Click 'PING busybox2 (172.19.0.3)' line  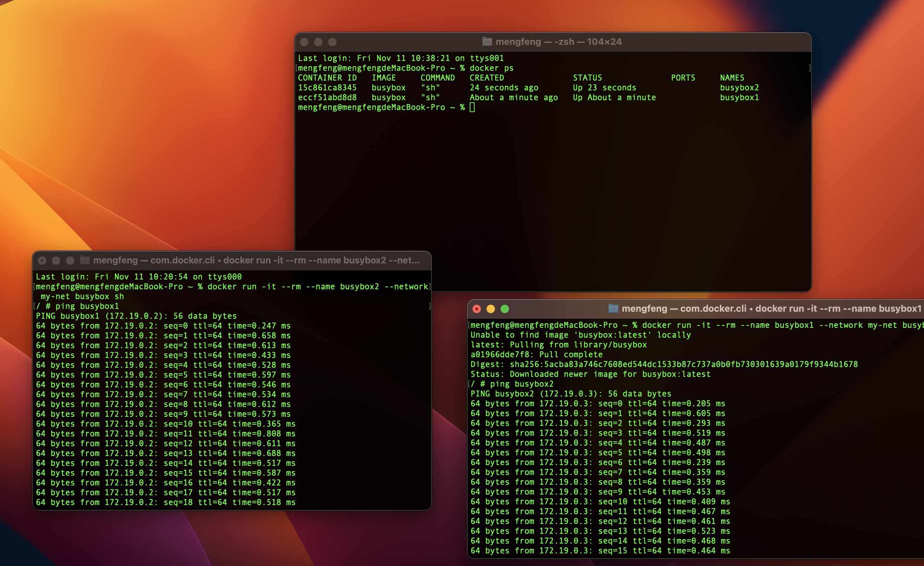[x=571, y=393]
